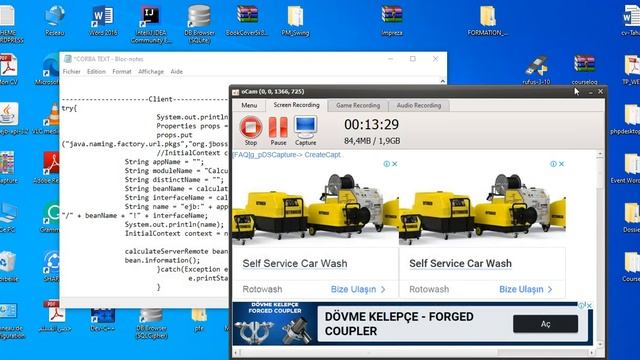Click the scroll-up arrow in Bloc-notes
640x360 pixels.
pos(443,81)
